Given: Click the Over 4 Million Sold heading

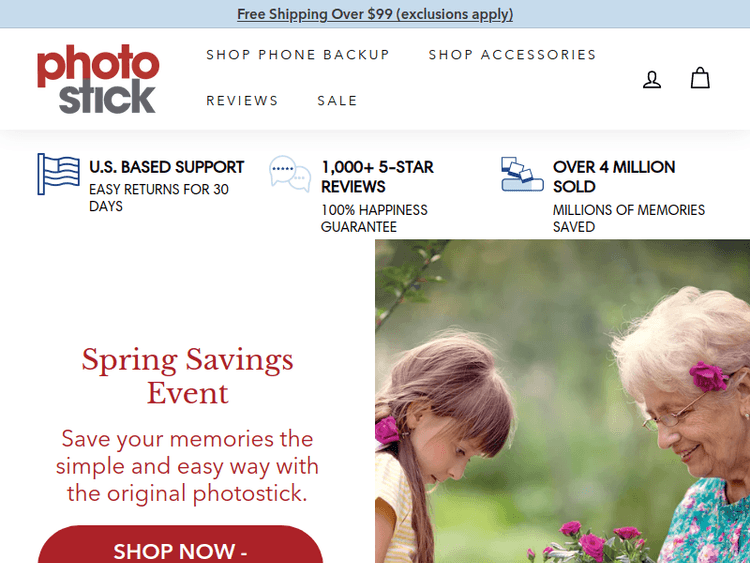Looking at the screenshot, I should (614, 177).
